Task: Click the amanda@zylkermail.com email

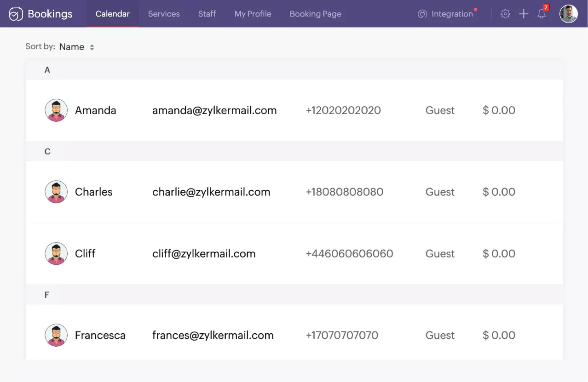Action: click(214, 110)
